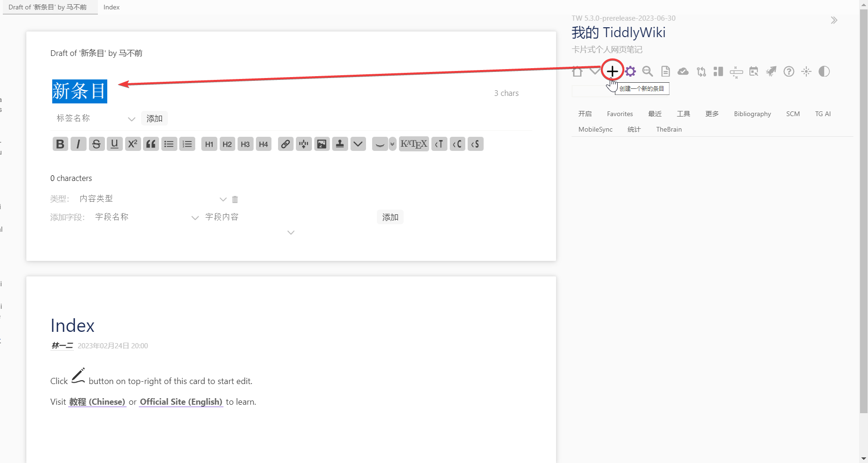
Task: Apply H2 heading
Action: point(227,144)
